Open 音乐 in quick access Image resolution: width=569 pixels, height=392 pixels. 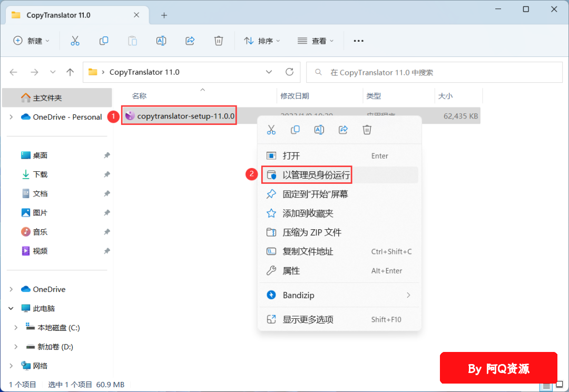(x=40, y=232)
